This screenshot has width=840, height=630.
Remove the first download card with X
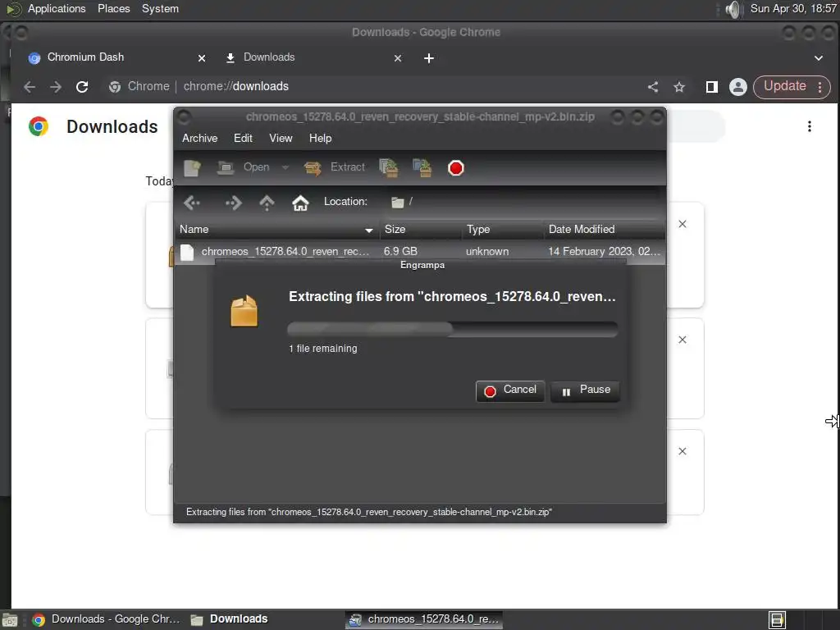tap(682, 224)
